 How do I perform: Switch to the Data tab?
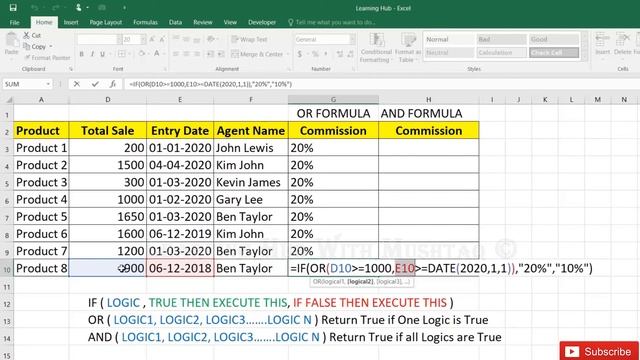(x=176, y=22)
